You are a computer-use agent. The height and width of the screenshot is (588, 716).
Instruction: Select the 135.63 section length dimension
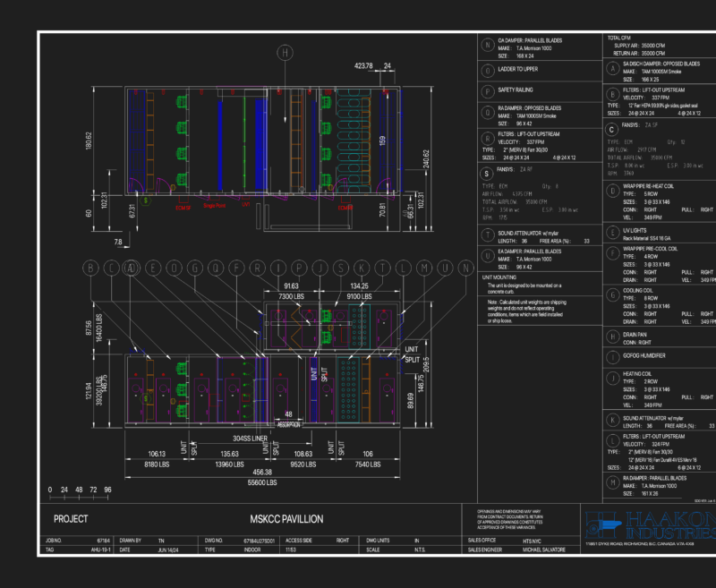pos(229,454)
